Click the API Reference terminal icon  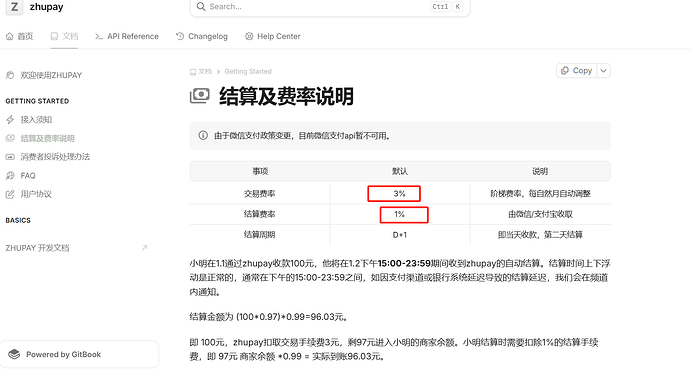tap(99, 37)
